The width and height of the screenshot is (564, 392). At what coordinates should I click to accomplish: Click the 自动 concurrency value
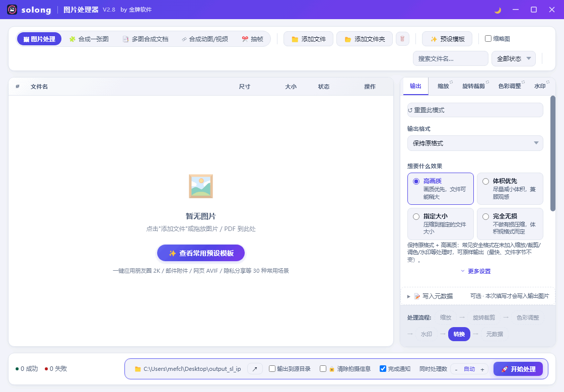pos(469,369)
